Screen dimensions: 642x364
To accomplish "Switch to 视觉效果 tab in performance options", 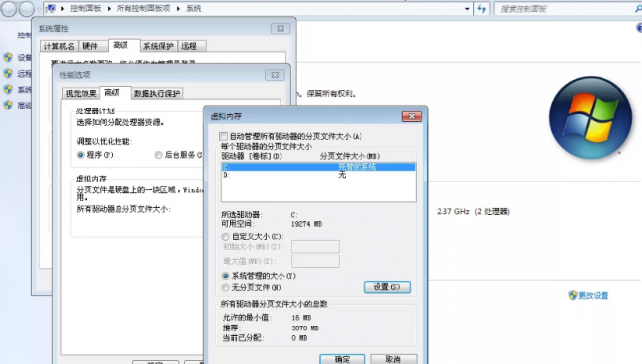I will 81,94.
